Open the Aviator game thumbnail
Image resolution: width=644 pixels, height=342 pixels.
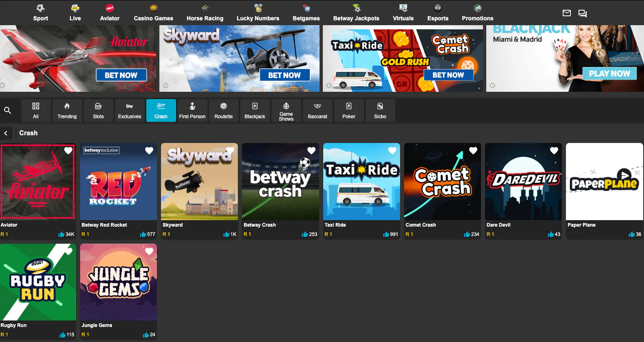(38, 182)
